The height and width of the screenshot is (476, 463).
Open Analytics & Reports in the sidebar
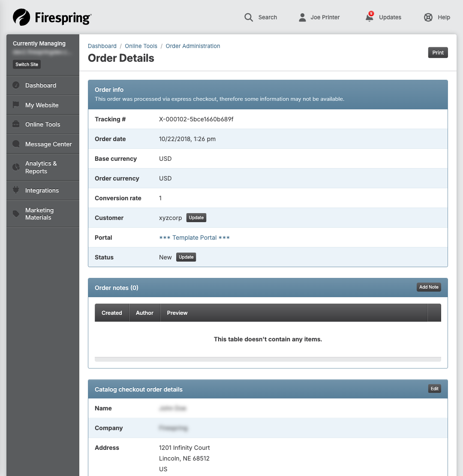coord(43,167)
